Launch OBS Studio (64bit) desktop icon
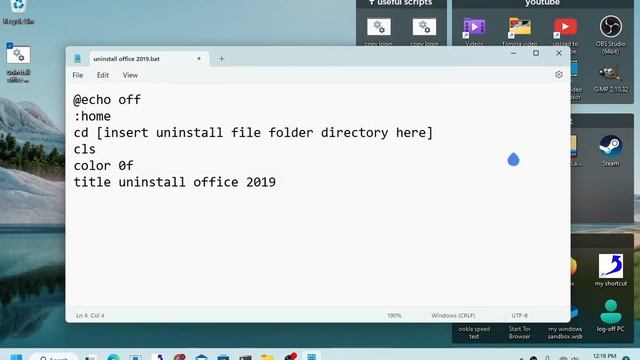The image size is (640, 360). (x=611, y=34)
